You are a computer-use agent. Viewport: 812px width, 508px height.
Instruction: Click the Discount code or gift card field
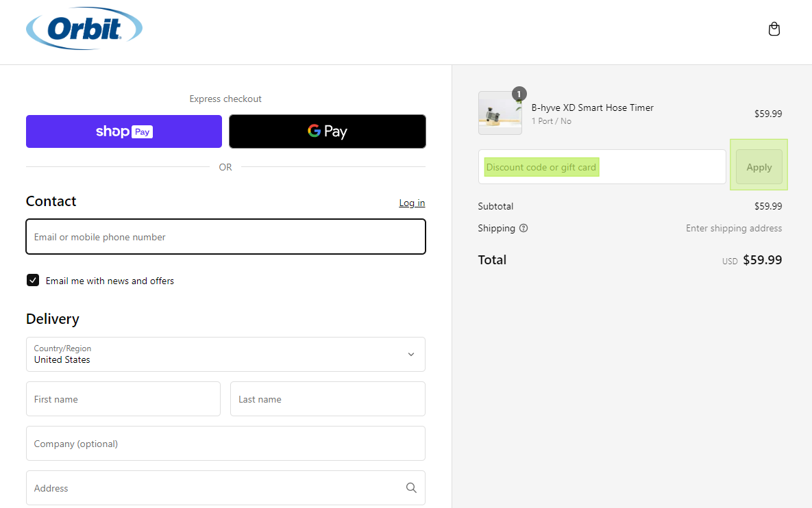point(601,167)
